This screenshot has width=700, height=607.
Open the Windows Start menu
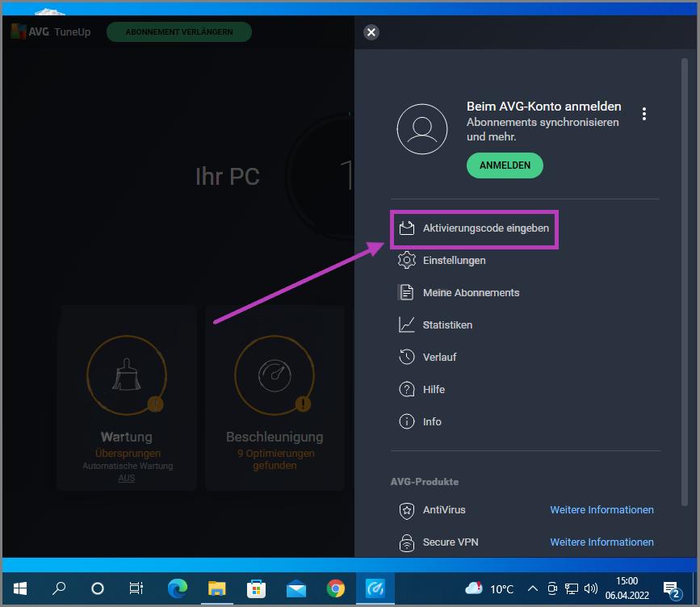pos(20,588)
